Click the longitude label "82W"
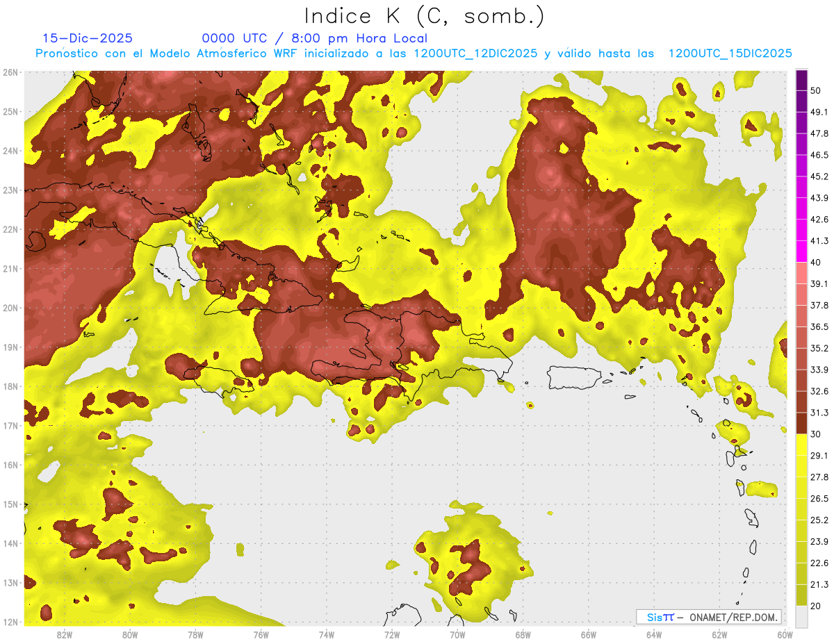Viewport: 834px width, 644px height. (65, 634)
